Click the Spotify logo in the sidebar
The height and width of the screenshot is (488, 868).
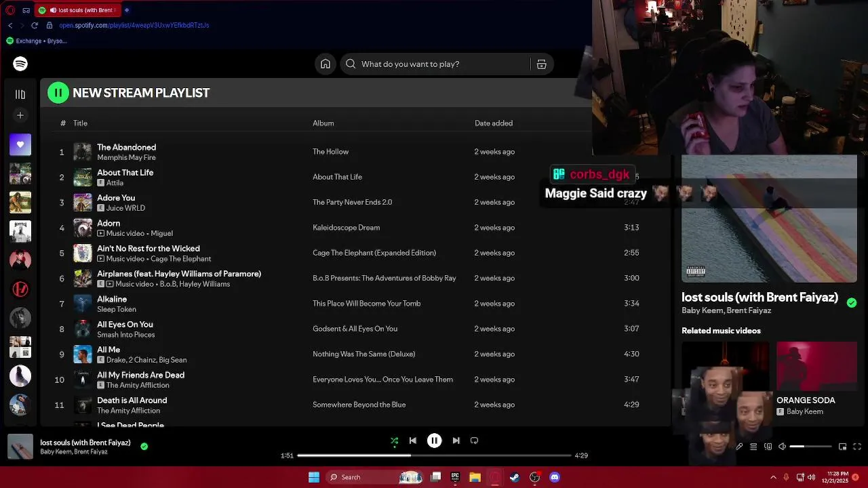click(20, 64)
